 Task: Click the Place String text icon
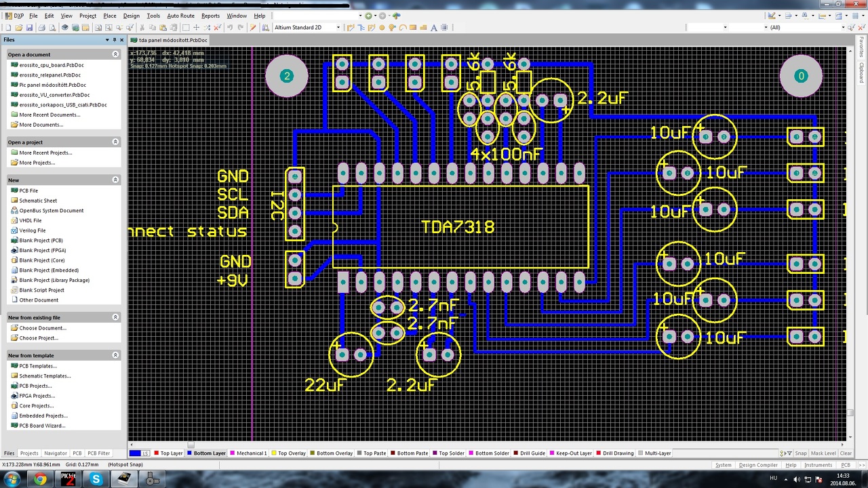click(434, 27)
